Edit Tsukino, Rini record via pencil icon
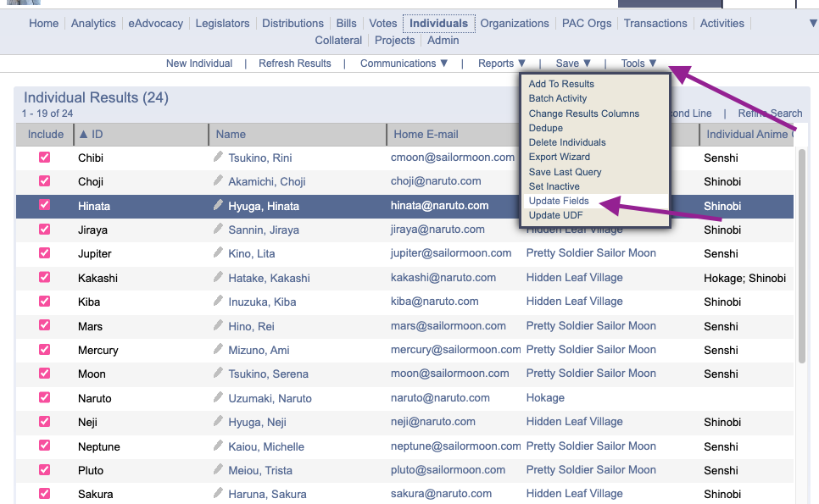Screen dimensions: 819x504 click(x=218, y=157)
